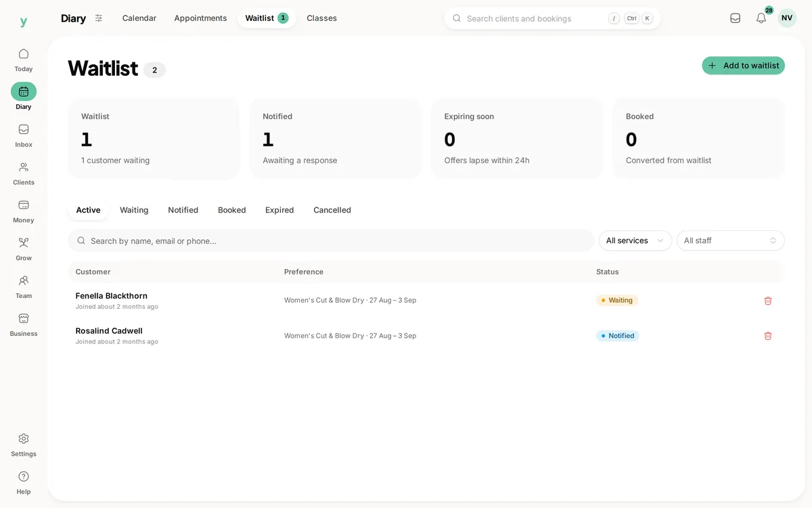Click the magnifier icon in global search
The width and height of the screenshot is (812, 508).
[x=457, y=18]
